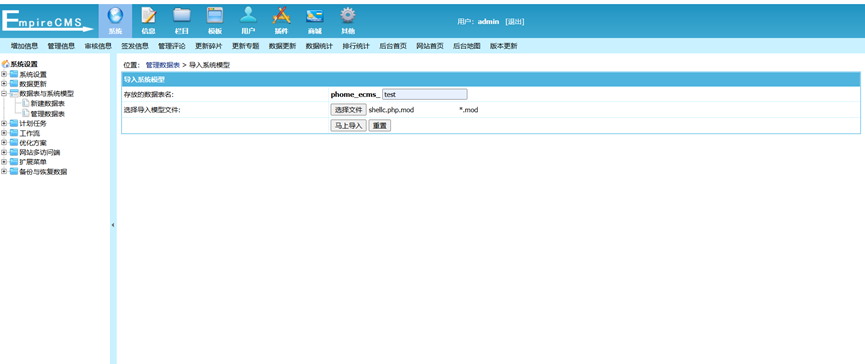The height and width of the screenshot is (364, 865).
Task: Open the 模板 window icon section
Action: pos(215,21)
